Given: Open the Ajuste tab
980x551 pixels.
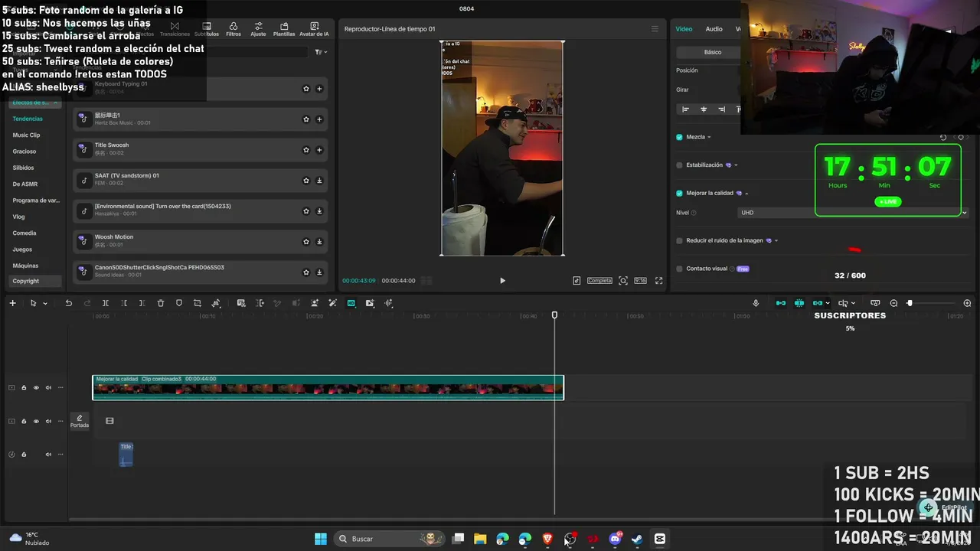Looking at the screenshot, I should [x=258, y=29].
